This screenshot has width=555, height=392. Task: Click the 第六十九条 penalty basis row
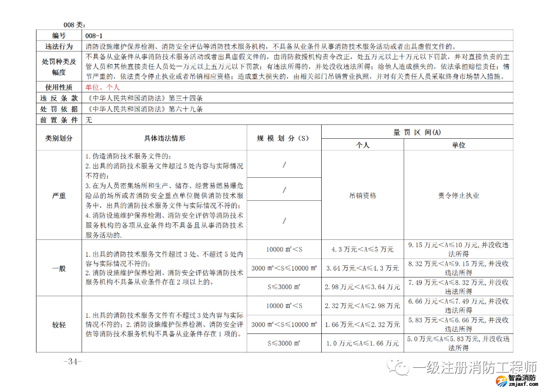(x=146, y=109)
